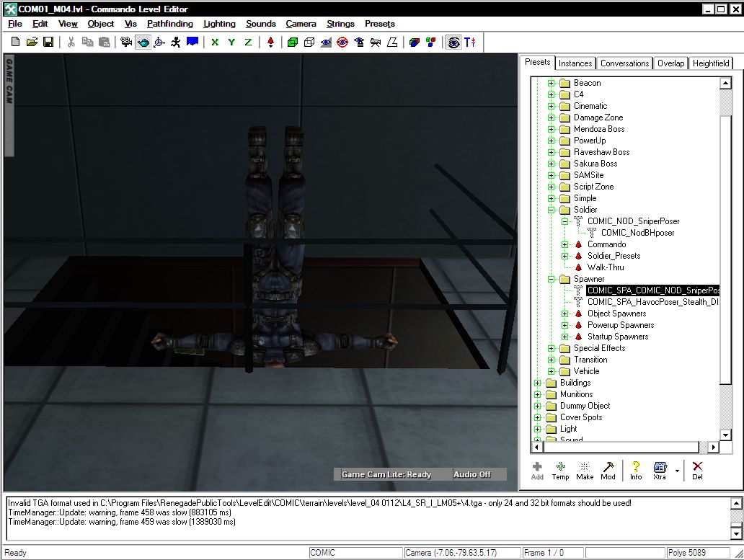Click the yellow question mark Info button
Viewport: 744px width, 560px height.
click(x=635, y=470)
